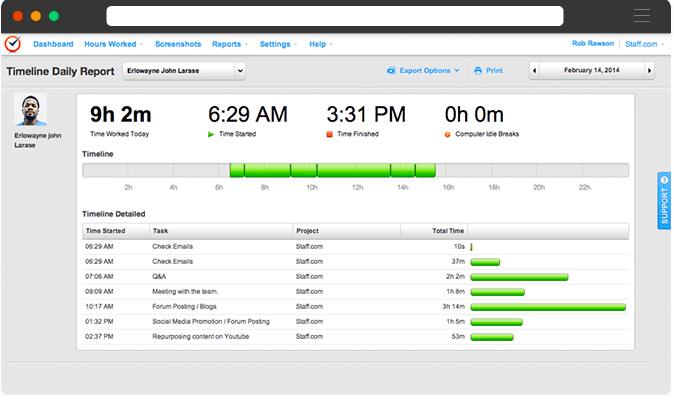
Task: Click the 3h 14m total time value
Action: tap(453, 307)
